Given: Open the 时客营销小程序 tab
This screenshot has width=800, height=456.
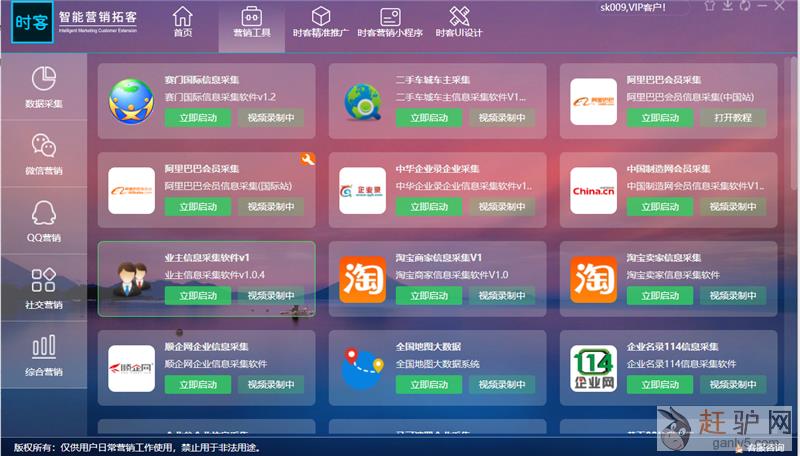Looking at the screenshot, I should click(x=390, y=22).
